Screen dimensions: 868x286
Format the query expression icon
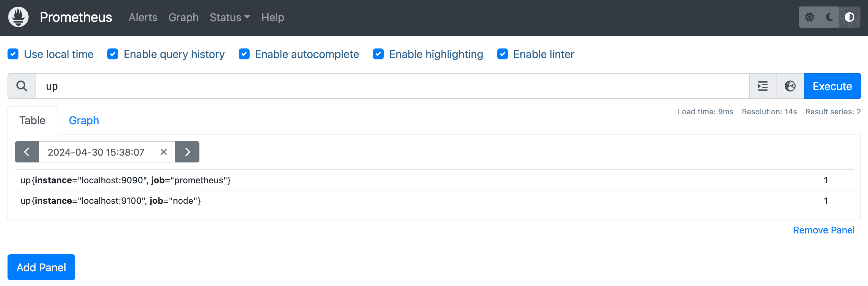762,86
